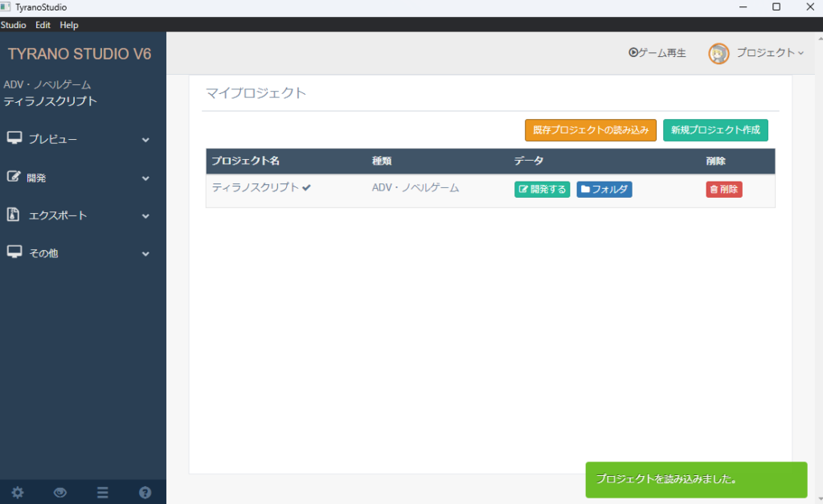The width and height of the screenshot is (823, 504).
Task: Click the project avatar icon in header
Action: click(718, 53)
